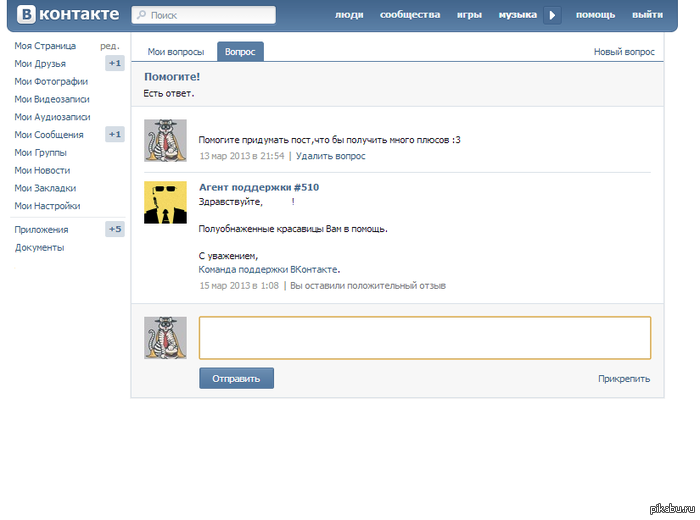
Task: Select the Вопрос tab
Action: (x=240, y=52)
